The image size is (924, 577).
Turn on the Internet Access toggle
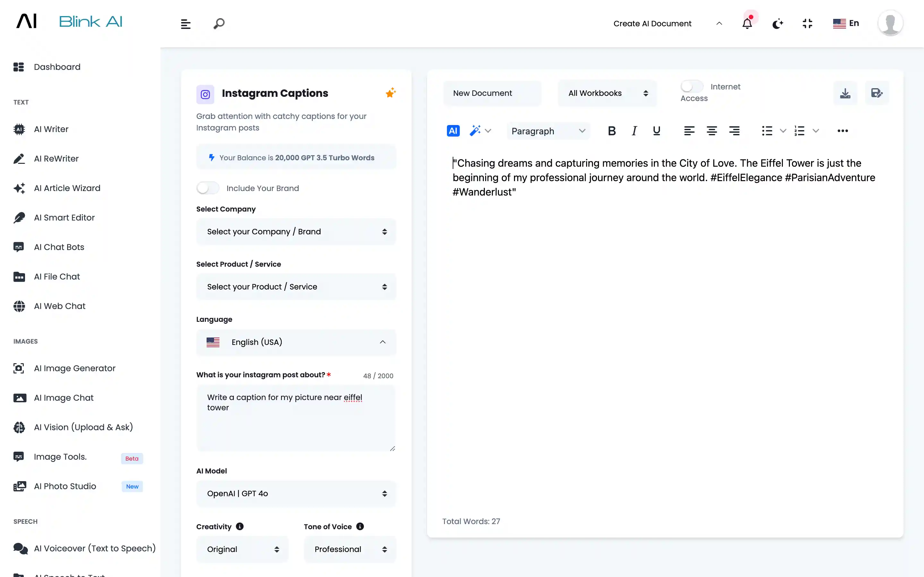point(691,87)
